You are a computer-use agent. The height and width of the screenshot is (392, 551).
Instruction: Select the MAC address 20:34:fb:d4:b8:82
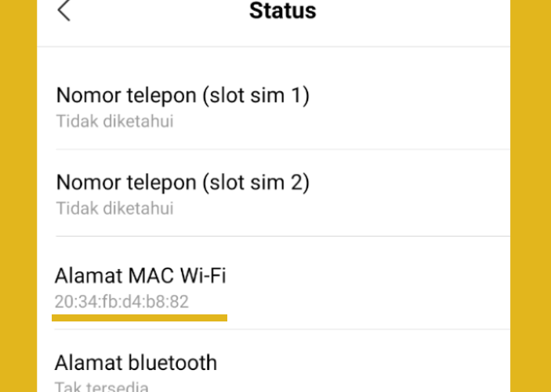pos(121,302)
